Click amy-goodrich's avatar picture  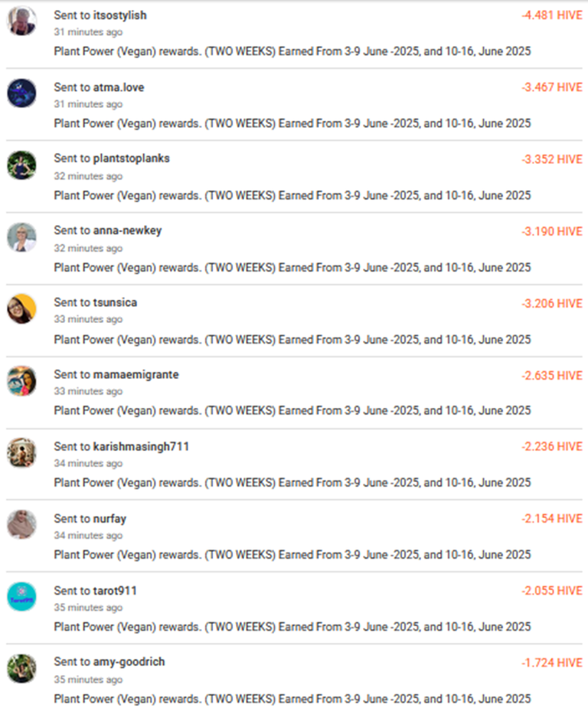pos(21,668)
